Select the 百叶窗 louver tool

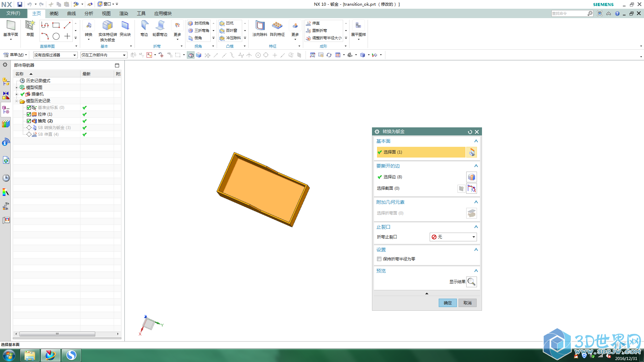[x=228, y=31]
